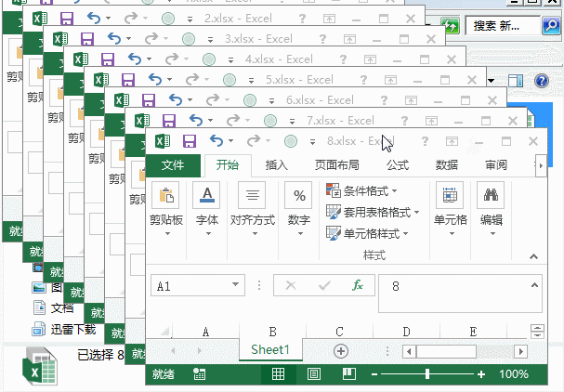564x392 pixels.
Task: Select the Sheet1 tab
Action: pyautogui.click(x=270, y=349)
